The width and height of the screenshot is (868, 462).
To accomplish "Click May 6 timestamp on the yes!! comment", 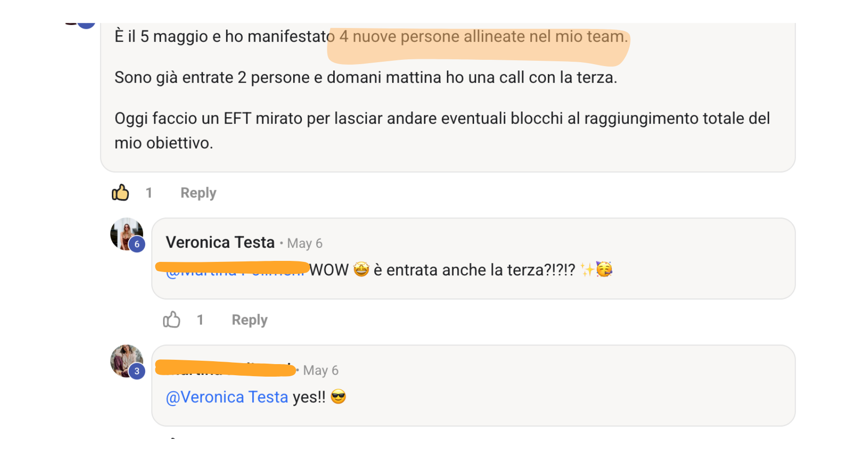I will (321, 370).
